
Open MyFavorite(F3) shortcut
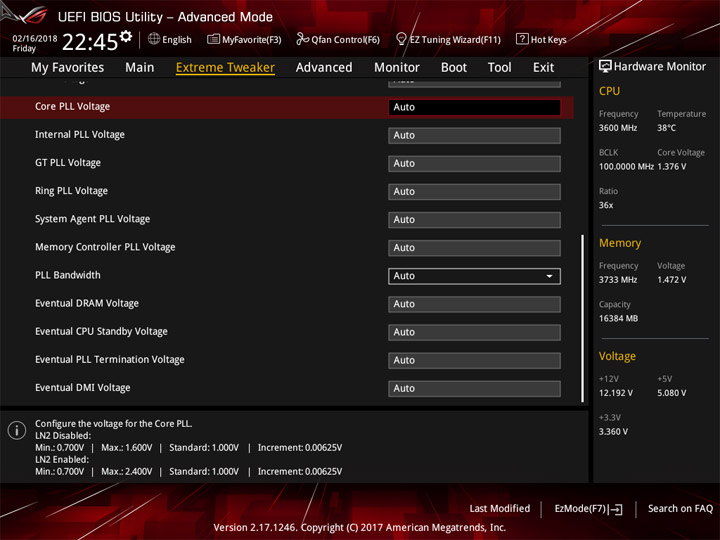click(244, 39)
